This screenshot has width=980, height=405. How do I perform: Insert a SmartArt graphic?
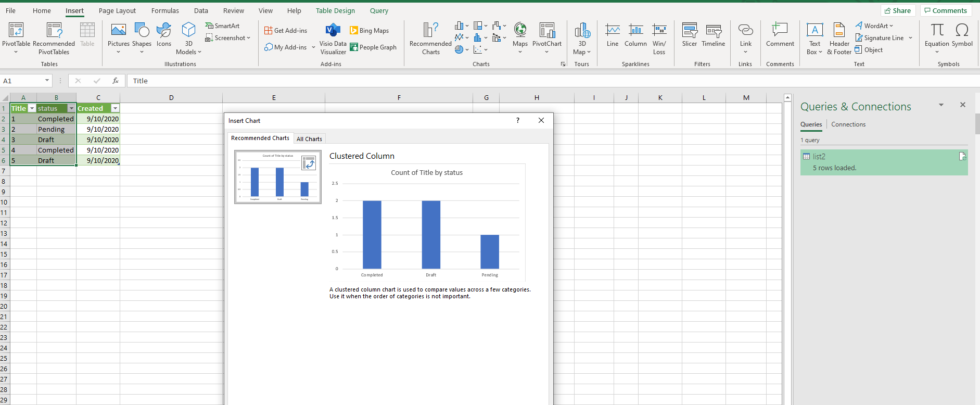[x=222, y=26]
